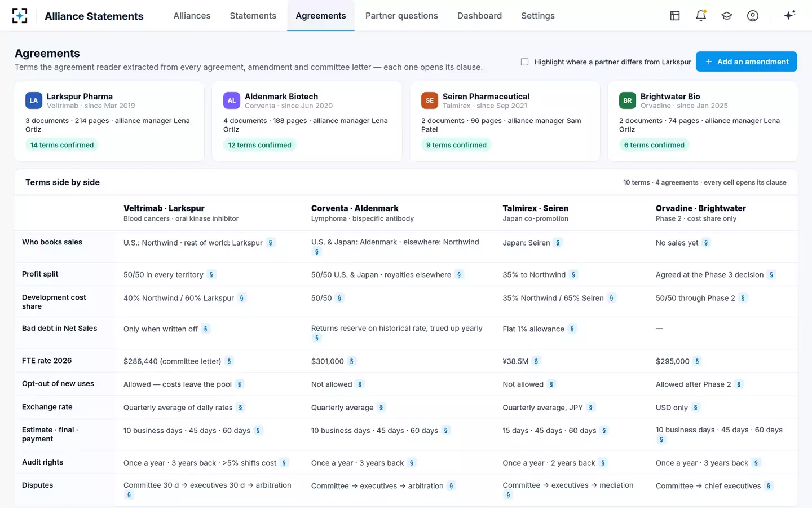The height and width of the screenshot is (508, 812).
Task: Click the Aldenmark Biotech AL avatar
Action: click(x=232, y=100)
